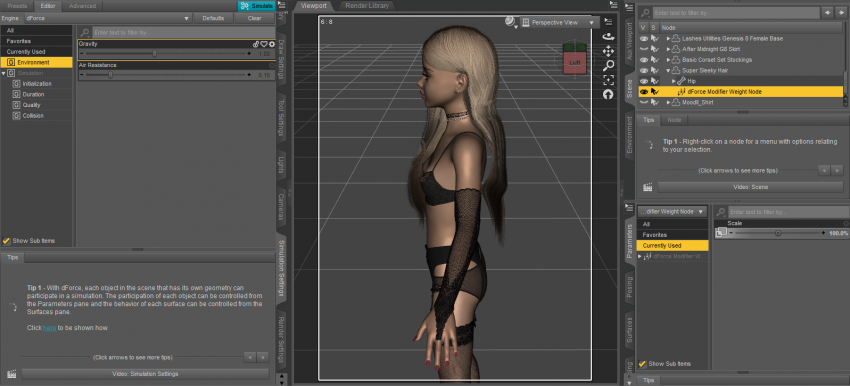This screenshot has height=386, width=850.
Task: Select the Collision category
Action: pyautogui.click(x=33, y=115)
